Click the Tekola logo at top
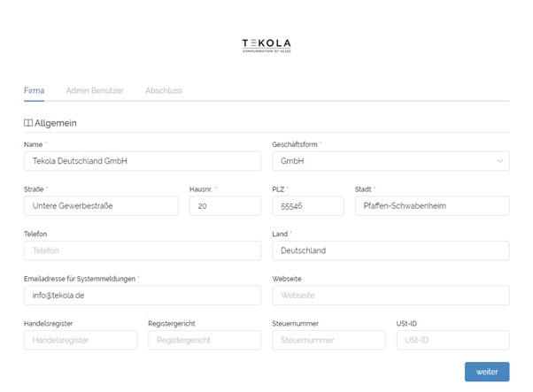The image size is (533, 392). pos(266,44)
